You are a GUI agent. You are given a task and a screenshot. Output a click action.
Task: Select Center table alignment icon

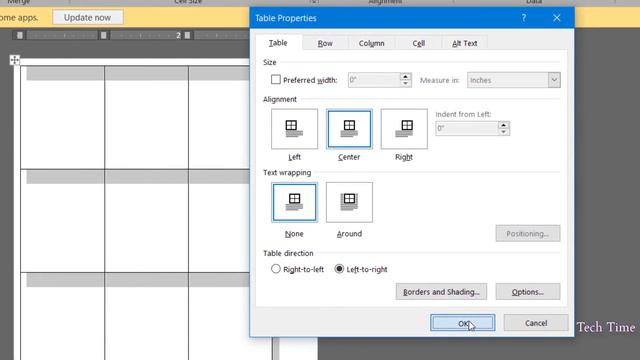(x=349, y=129)
